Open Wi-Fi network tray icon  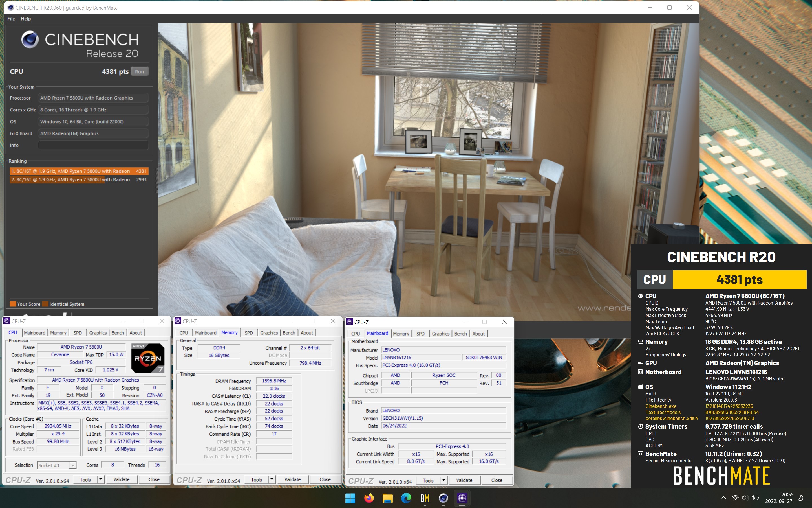(735, 498)
